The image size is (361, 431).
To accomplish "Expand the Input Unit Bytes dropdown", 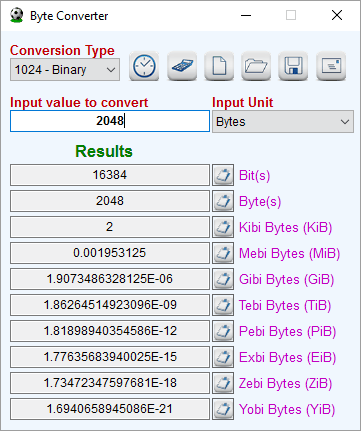I will pyautogui.click(x=283, y=122).
